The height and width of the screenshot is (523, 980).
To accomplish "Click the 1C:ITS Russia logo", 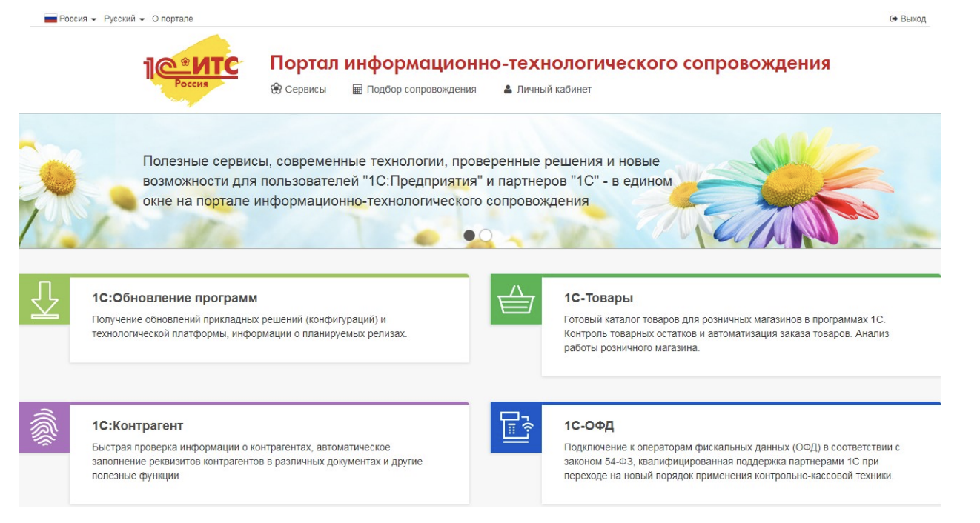I will (x=191, y=70).
